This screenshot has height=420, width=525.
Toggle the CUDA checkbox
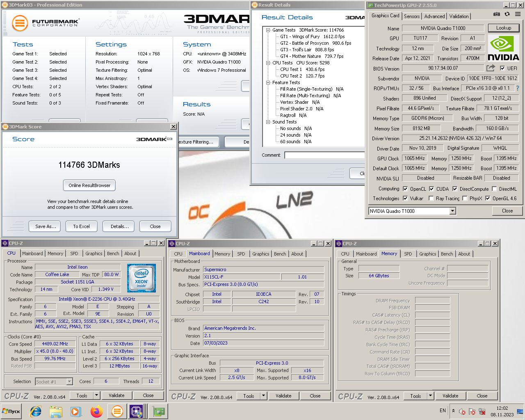coord(431,189)
